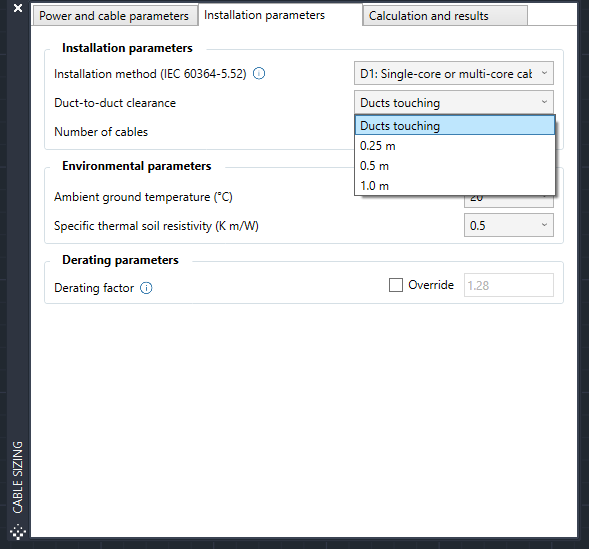Screen dimensions: 589x549
Task: Click the derating factor info icon
Action: pos(146,288)
